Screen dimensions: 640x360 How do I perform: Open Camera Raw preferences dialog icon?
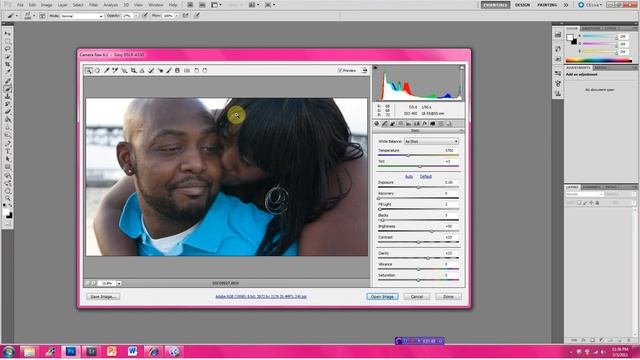click(x=187, y=70)
